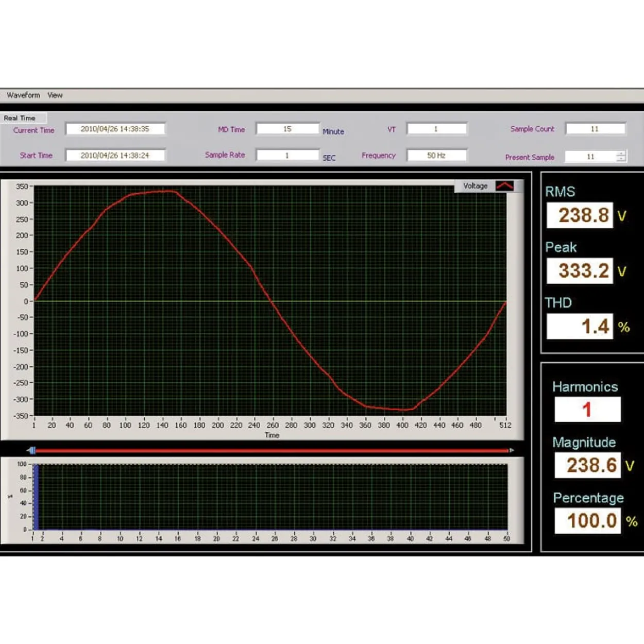Select the Real Time tab

[x=23, y=118]
